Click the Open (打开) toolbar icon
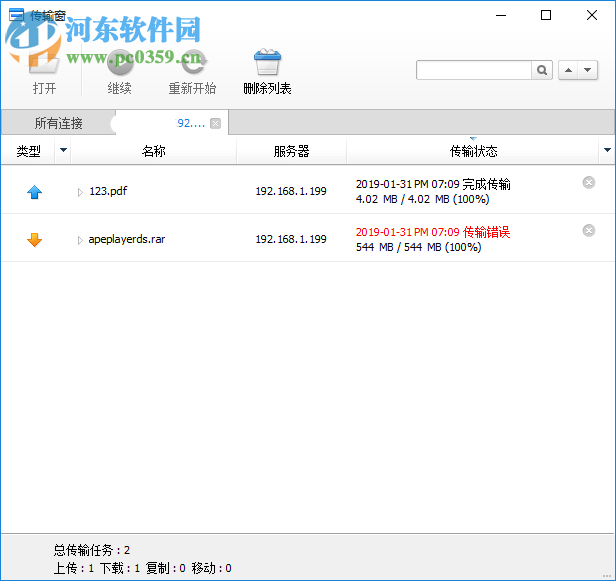 44,63
